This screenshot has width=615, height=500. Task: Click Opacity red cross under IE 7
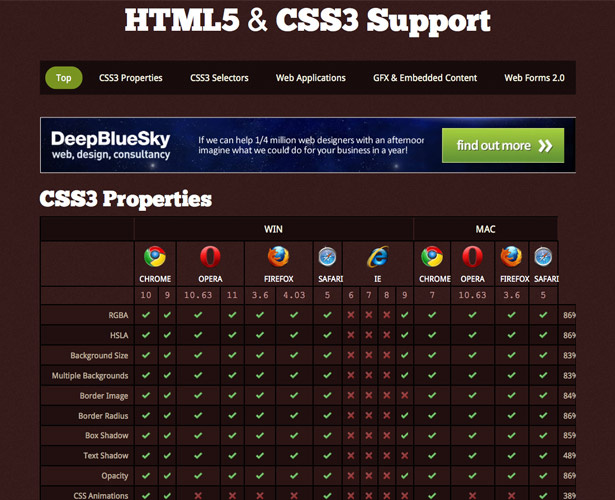[x=369, y=476]
